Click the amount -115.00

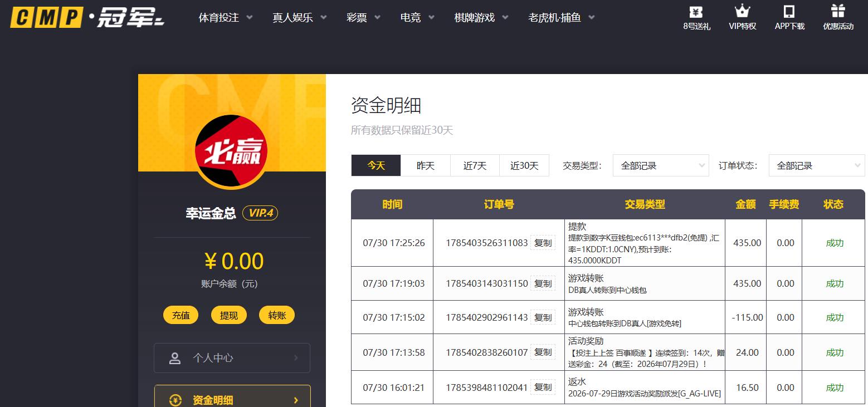coord(747,317)
